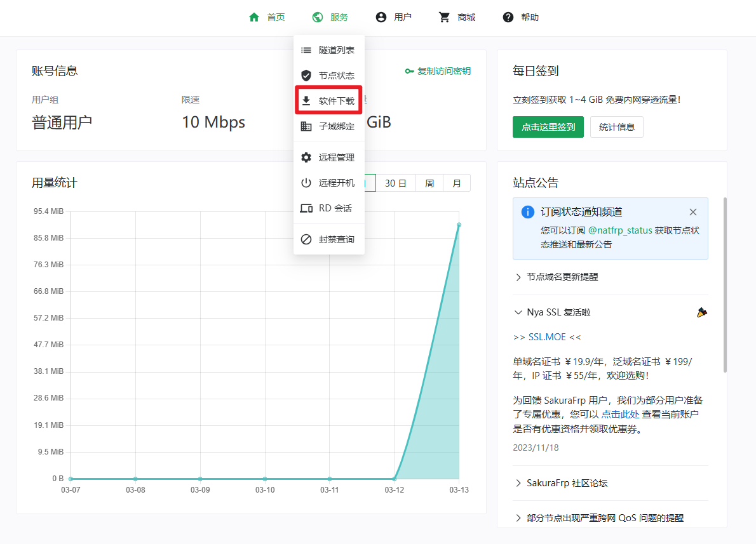This screenshot has height=544, width=756.
Task: Click the 复制访问密钥 link
Action: [x=438, y=71]
